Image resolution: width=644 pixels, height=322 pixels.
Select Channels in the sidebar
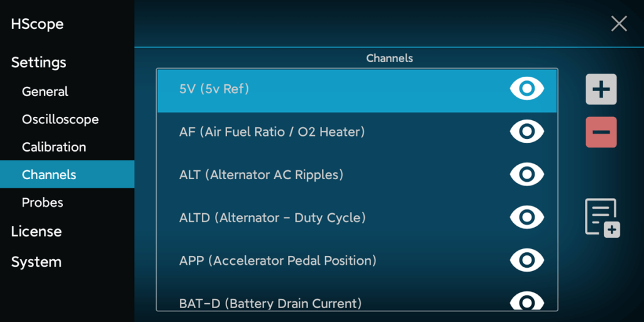click(x=49, y=175)
